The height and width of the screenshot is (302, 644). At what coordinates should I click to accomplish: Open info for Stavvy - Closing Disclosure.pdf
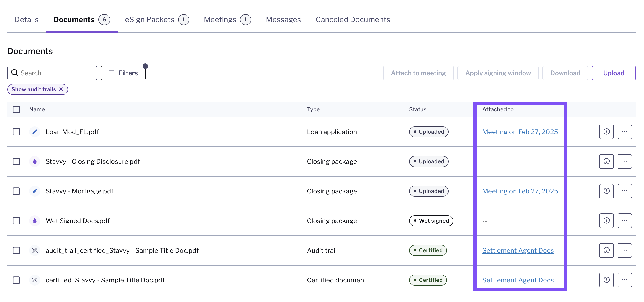tap(606, 161)
